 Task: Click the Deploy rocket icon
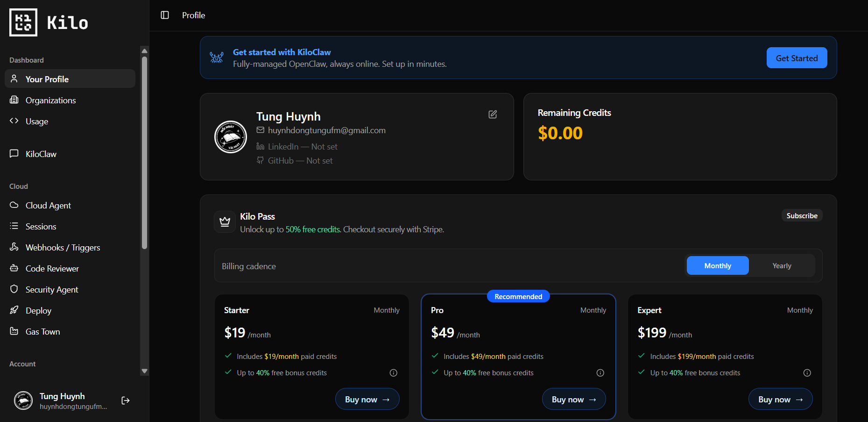[x=14, y=310]
